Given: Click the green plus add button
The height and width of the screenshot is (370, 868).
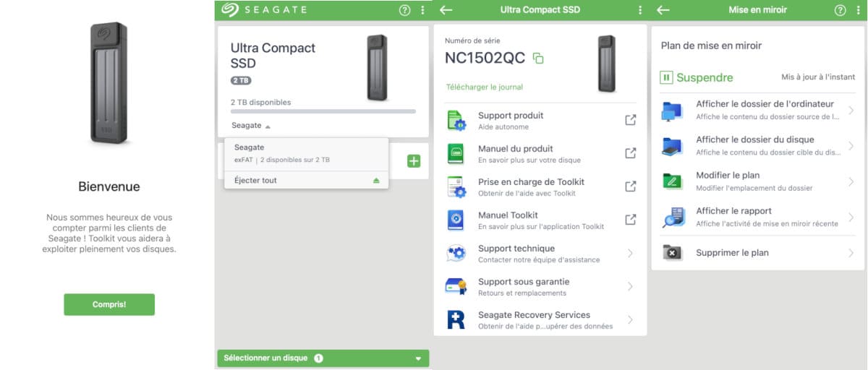Looking at the screenshot, I should [x=414, y=161].
